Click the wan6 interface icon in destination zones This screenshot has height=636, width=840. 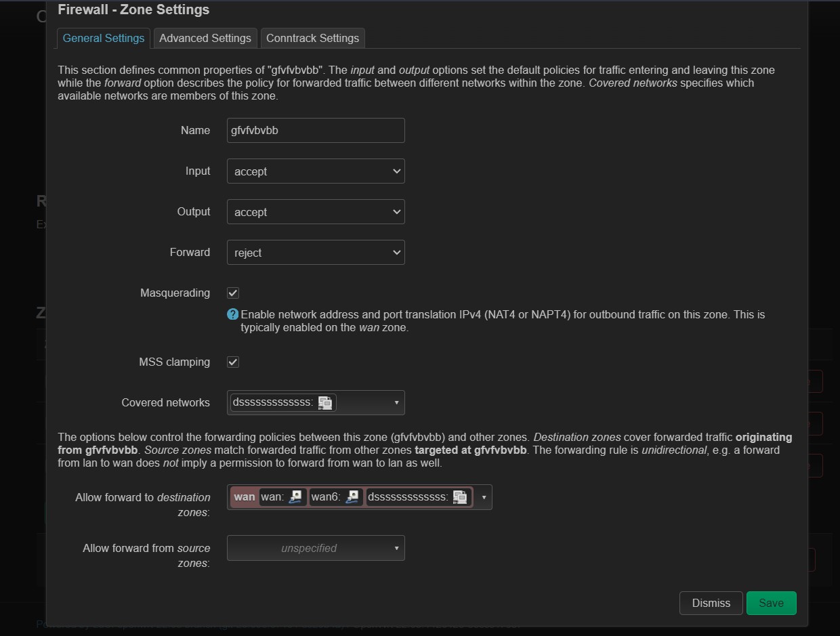(352, 496)
